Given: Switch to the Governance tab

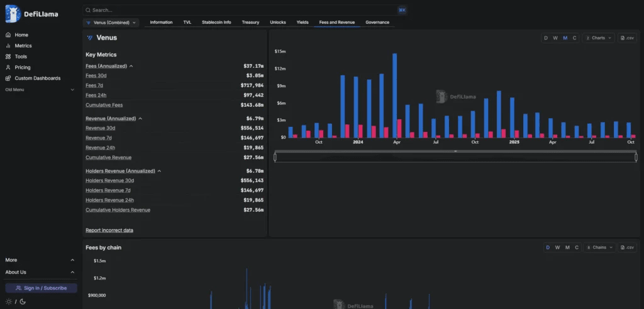Looking at the screenshot, I should point(377,22).
